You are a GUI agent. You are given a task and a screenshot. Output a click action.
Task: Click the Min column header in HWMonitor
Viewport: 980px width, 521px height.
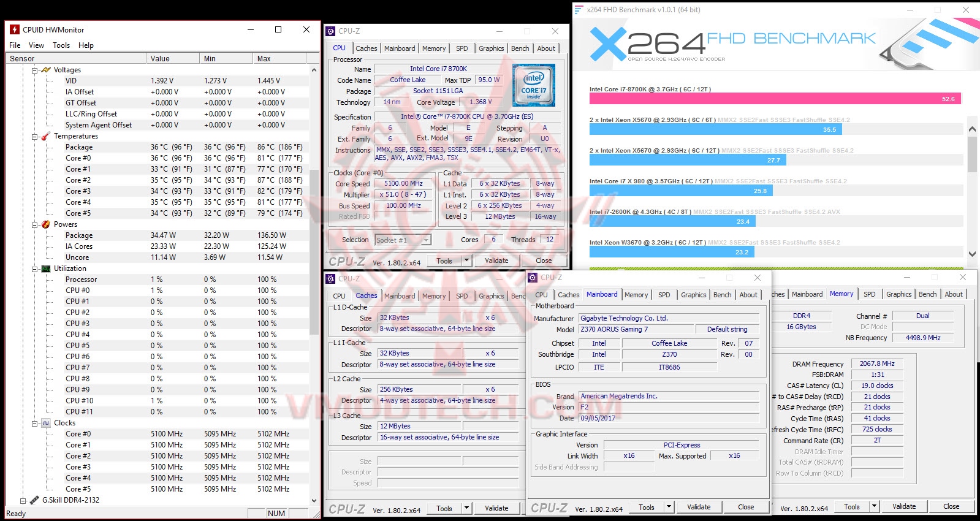226,59
